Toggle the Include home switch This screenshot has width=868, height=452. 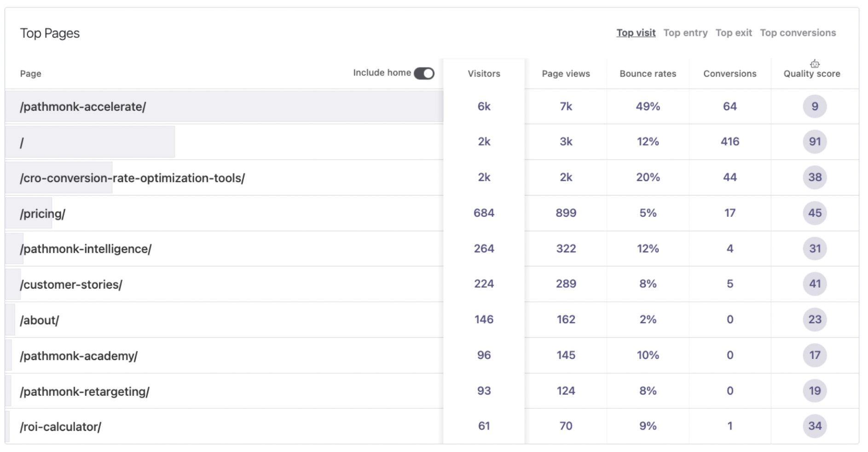[423, 73]
